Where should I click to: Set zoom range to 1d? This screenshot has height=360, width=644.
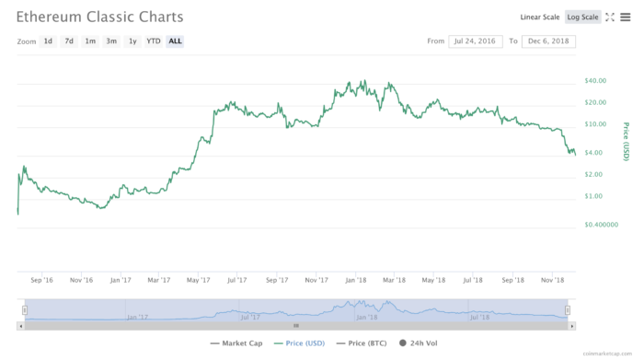pyautogui.click(x=48, y=41)
